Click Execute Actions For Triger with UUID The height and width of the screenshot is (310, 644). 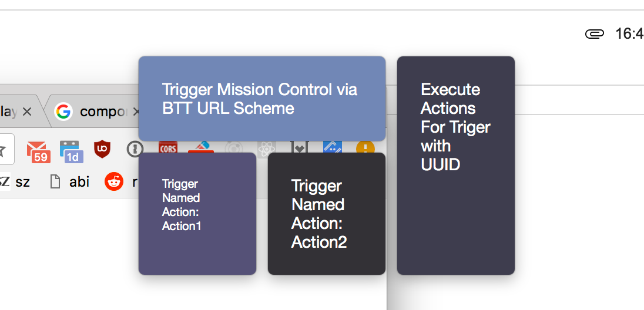pos(455,165)
